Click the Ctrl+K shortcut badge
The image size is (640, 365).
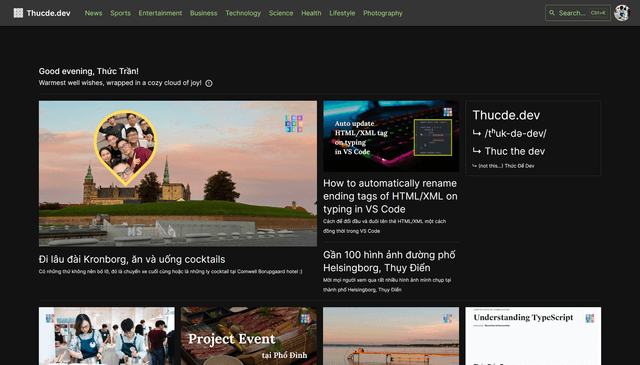[598, 13]
